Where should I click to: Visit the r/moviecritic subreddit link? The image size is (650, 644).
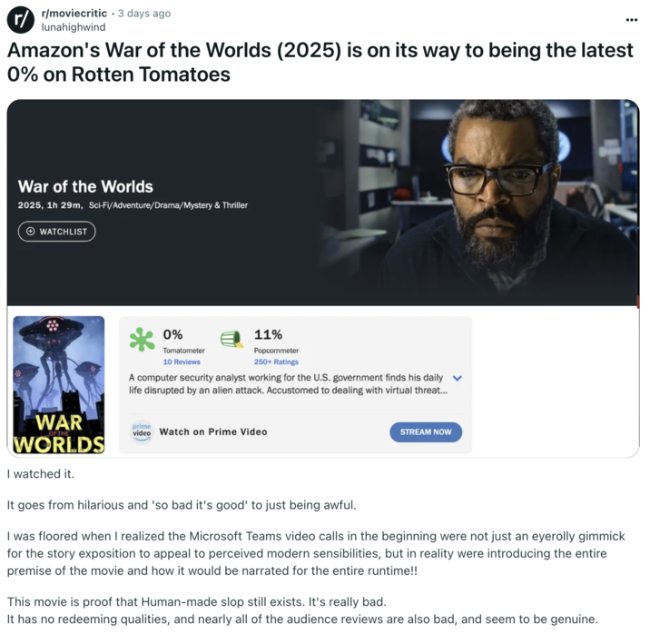pyautogui.click(x=74, y=14)
